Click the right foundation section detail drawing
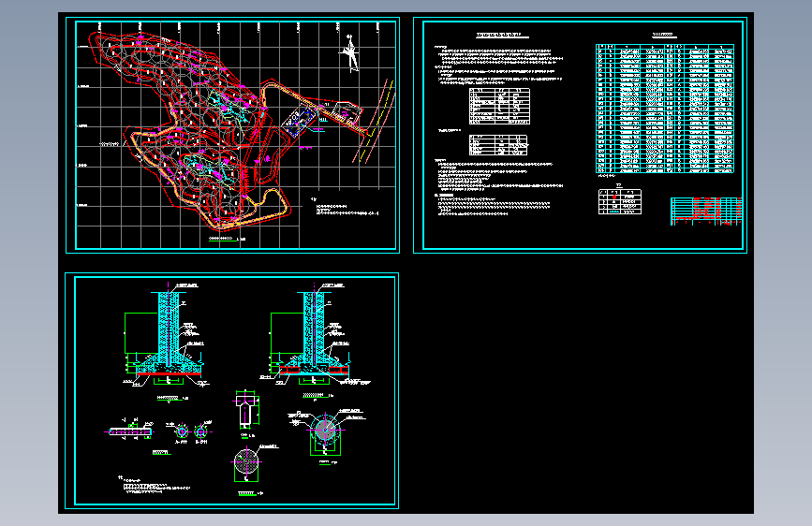 (x=314, y=339)
